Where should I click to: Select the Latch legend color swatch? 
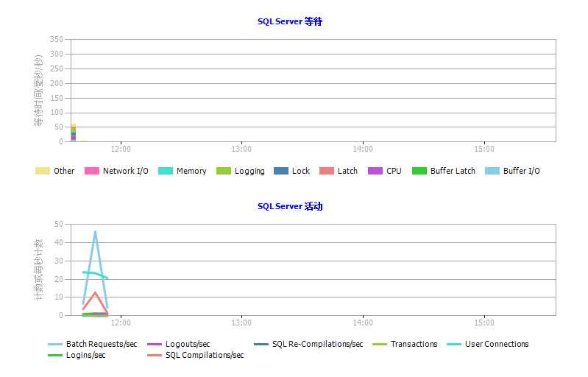(x=327, y=171)
